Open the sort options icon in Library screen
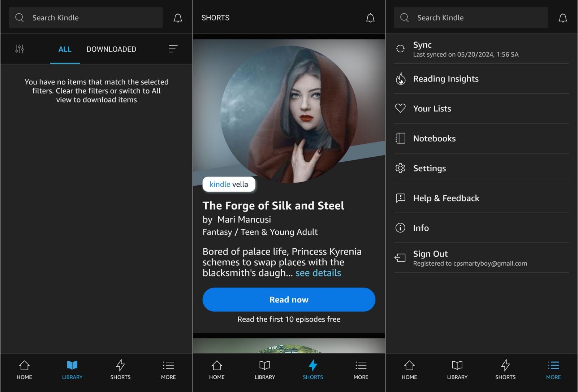 173,49
